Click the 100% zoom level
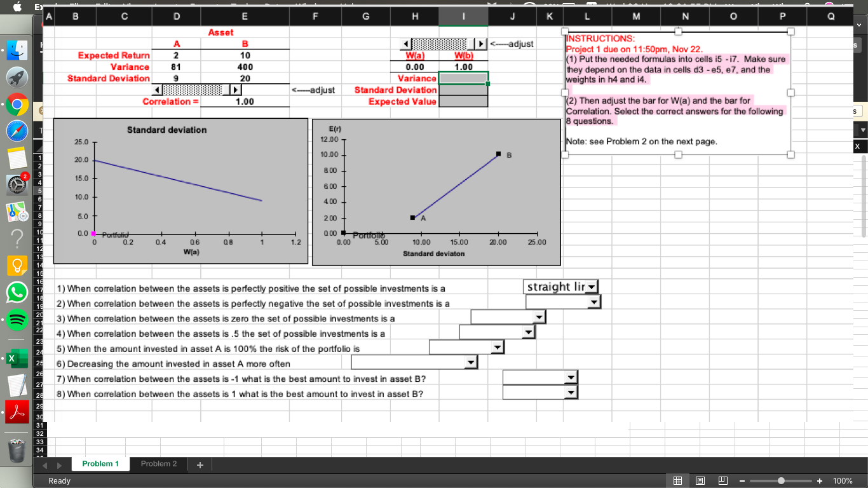This screenshot has width=868, height=488. [x=843, y=481]
